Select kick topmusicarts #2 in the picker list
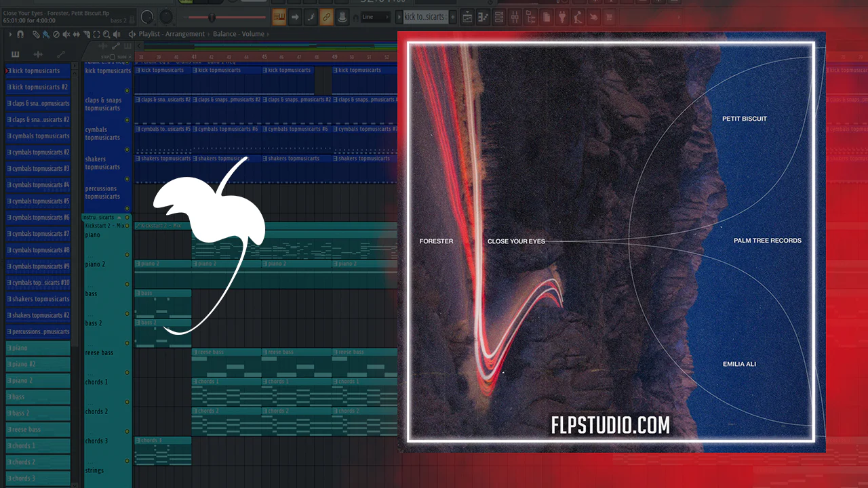The height and width of the screenshot is (488, 868). [38, 87]
